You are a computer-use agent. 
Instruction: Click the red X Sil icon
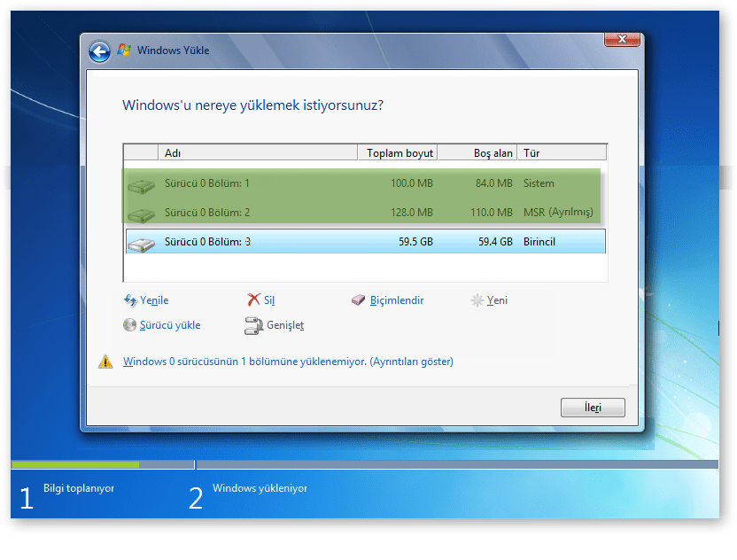tap(253, 299)
